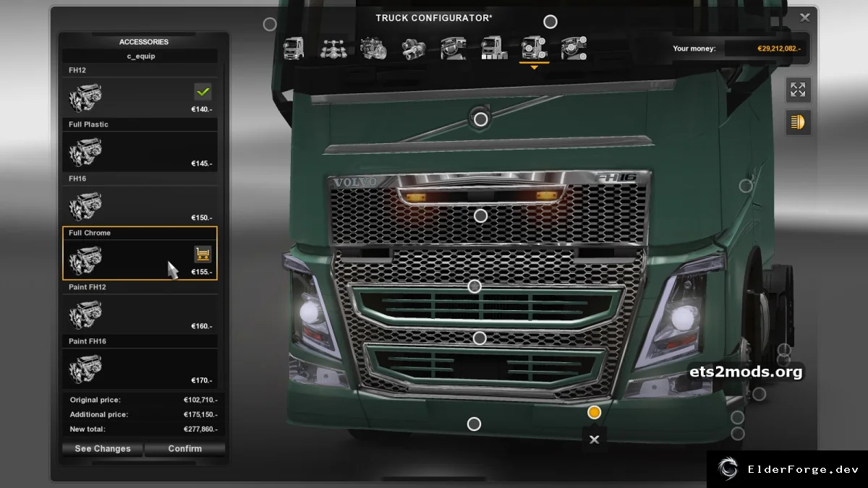This screenshot has width=868, height=488.
Task: Click the See Changes button
Action: coord(103,449)
